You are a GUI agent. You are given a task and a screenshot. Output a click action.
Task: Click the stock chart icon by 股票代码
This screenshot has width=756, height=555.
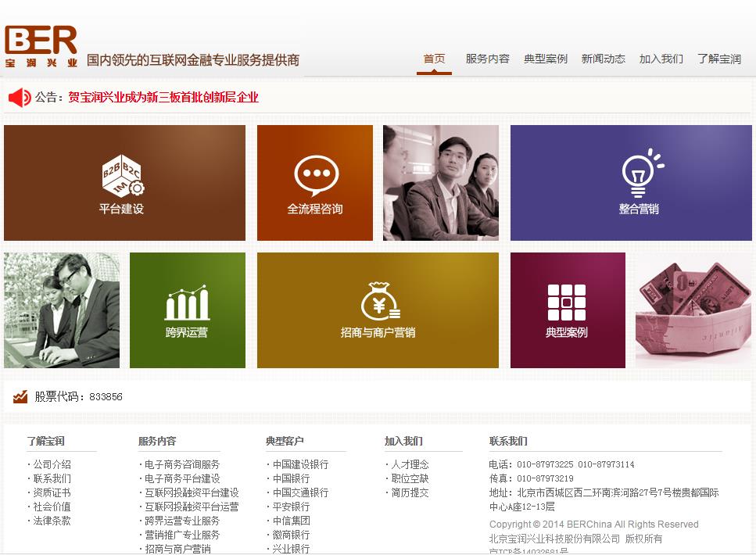(20, 397)
